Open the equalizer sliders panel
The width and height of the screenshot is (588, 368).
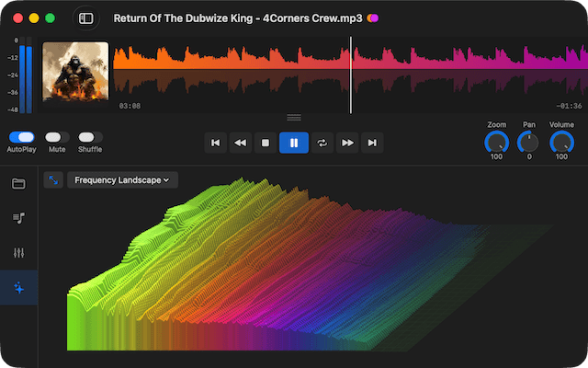(x=18, y=253)
